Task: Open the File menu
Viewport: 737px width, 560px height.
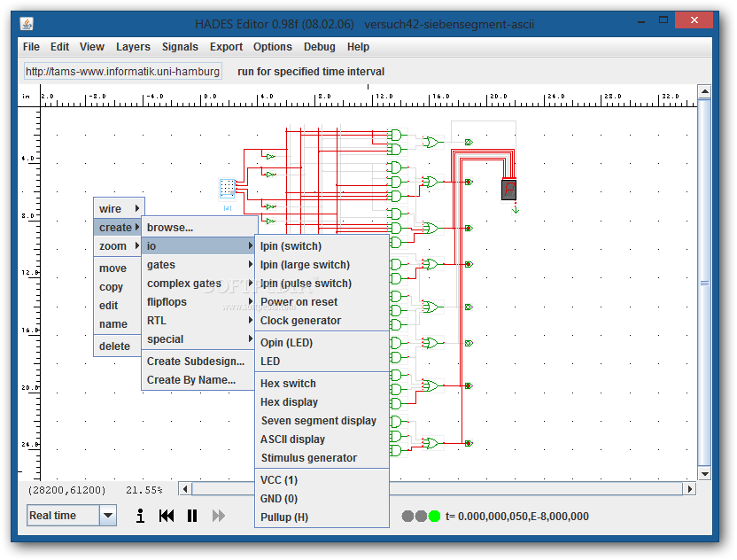Action: (x=31, y=47)
